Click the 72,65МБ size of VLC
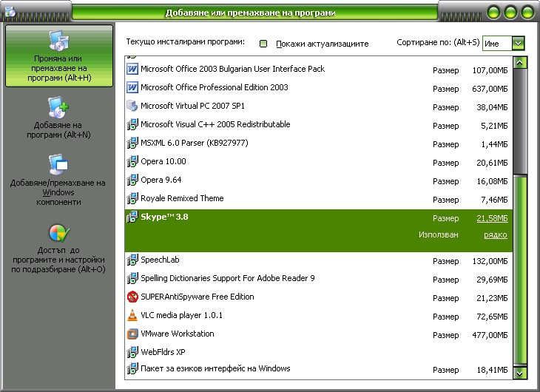The height and width of the screenshot is (392, 540). [492, 317]
